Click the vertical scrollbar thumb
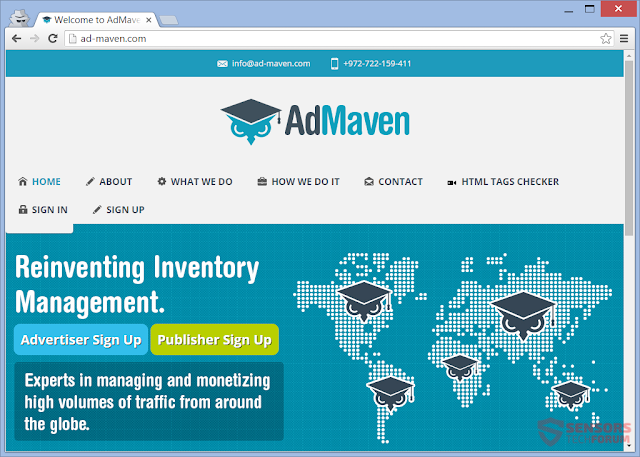This screenshot has width=640, height=457. tap(629, 148)
